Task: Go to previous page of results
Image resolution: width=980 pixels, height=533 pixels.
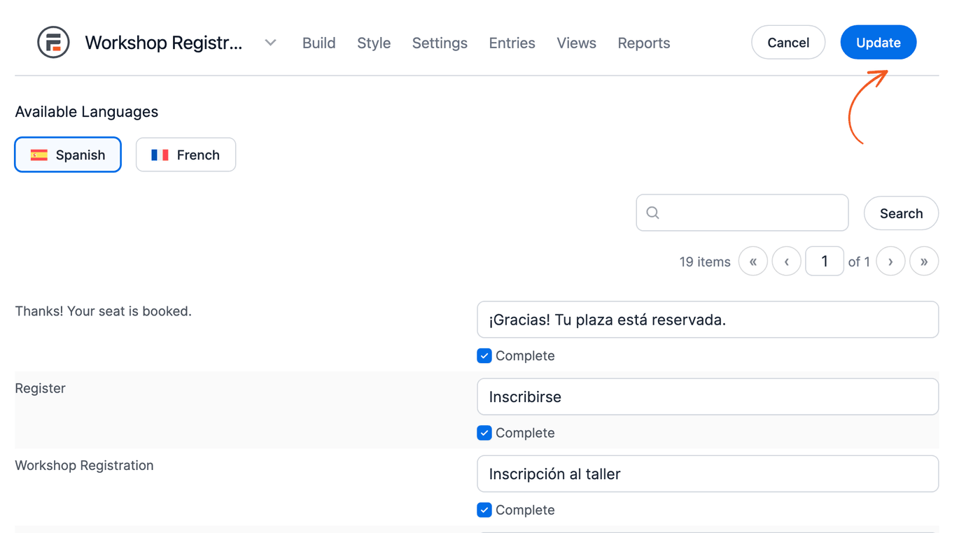Action: point(787,262)
